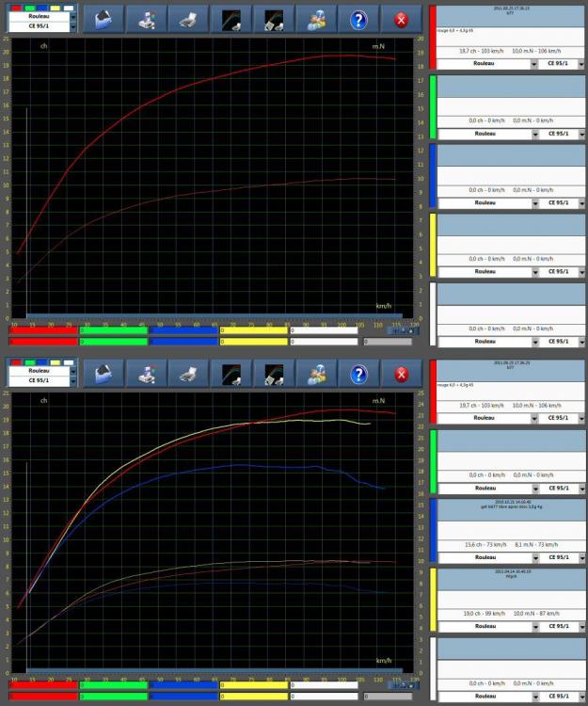Select '15,6 ch - 73 km/h' blue curve result

(x=485, y=545)
